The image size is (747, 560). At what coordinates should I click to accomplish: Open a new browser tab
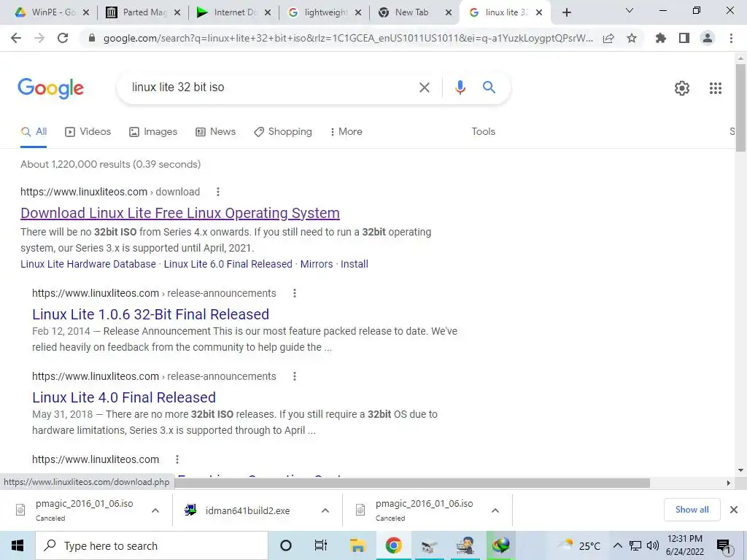click(566, 12)
